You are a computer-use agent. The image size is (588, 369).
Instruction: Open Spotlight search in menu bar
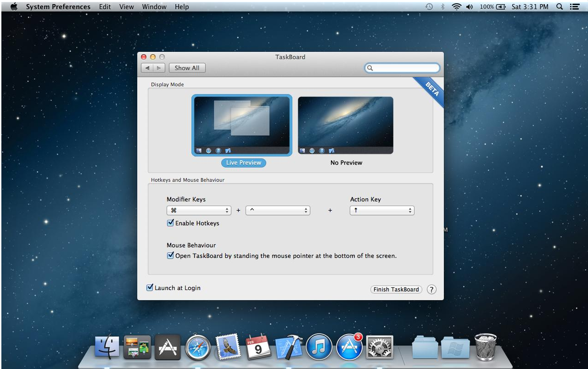[x=560, y=6]
